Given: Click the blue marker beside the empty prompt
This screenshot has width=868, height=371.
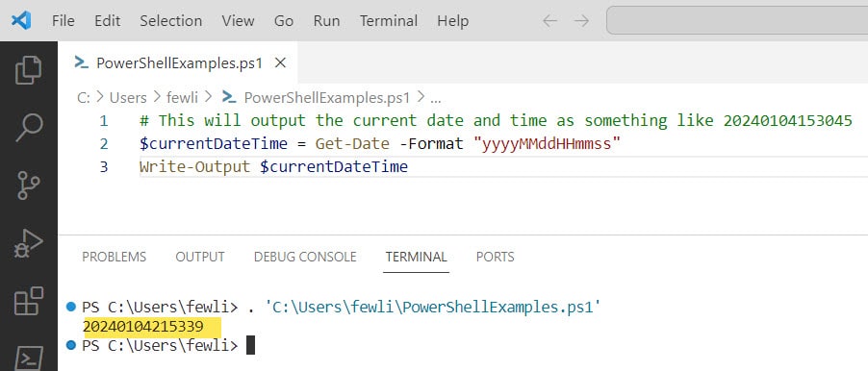Looking at the screenshot, I should click(x=70, y=346).
